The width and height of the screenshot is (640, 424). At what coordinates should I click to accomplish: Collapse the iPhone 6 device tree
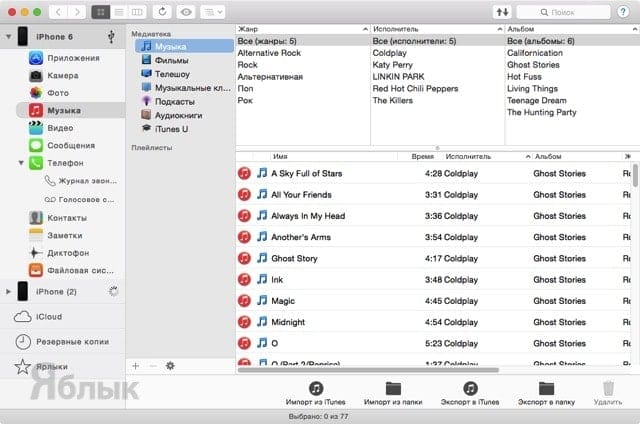click(x=8, y=37)
